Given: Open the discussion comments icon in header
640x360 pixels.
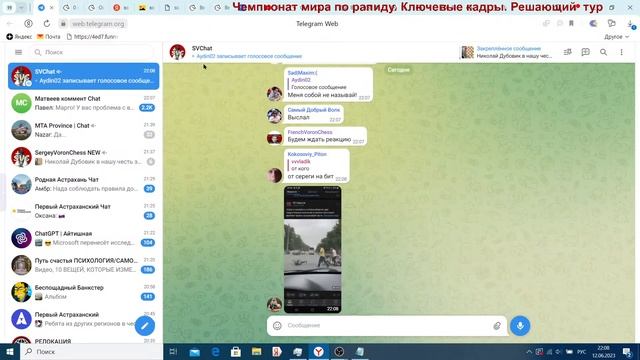Looking at the screenshot, I should 585,52.
